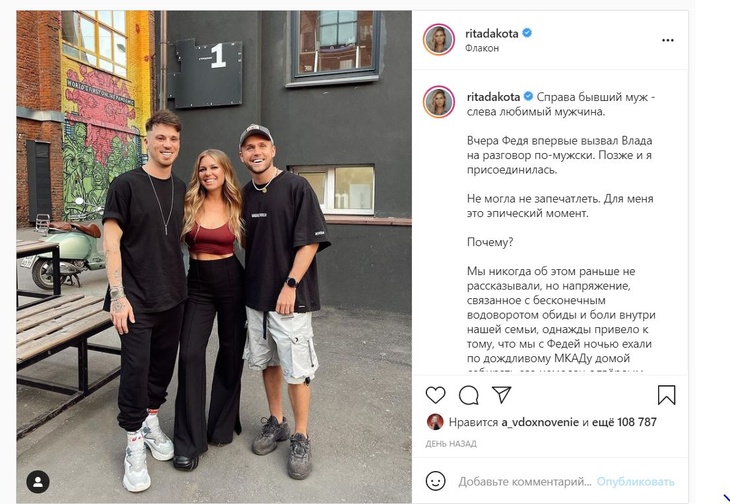730x504 pixels.
Task: Click the Опубликовать button
Action: [635, 482]
